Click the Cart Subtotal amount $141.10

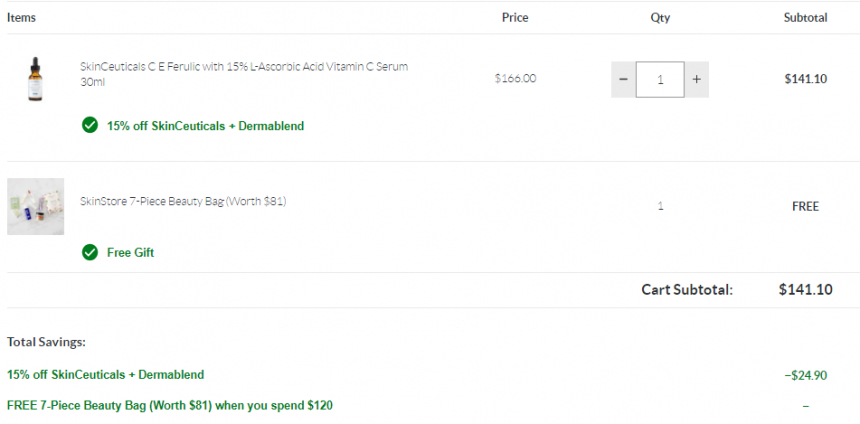pos(806,290)
